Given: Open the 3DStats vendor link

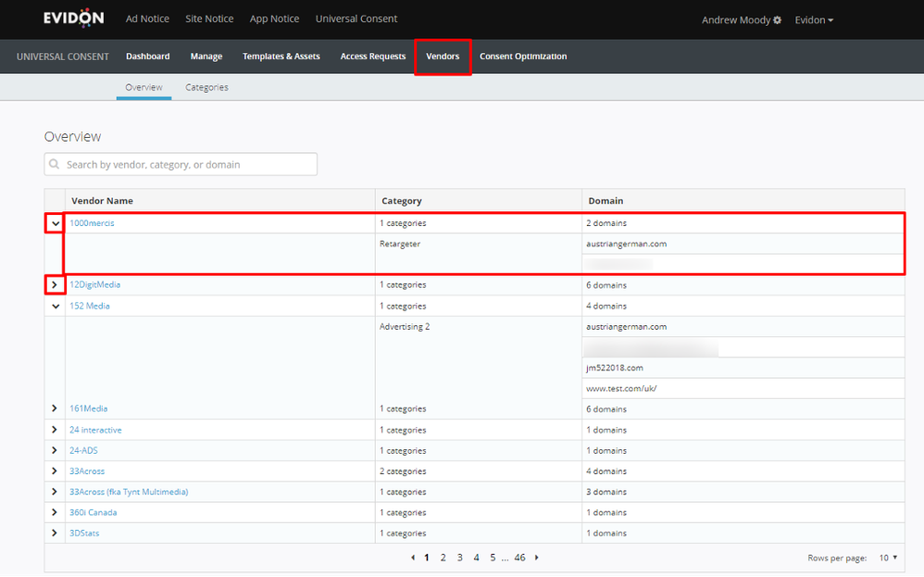Looking at the screenshot, I should 84,533.
